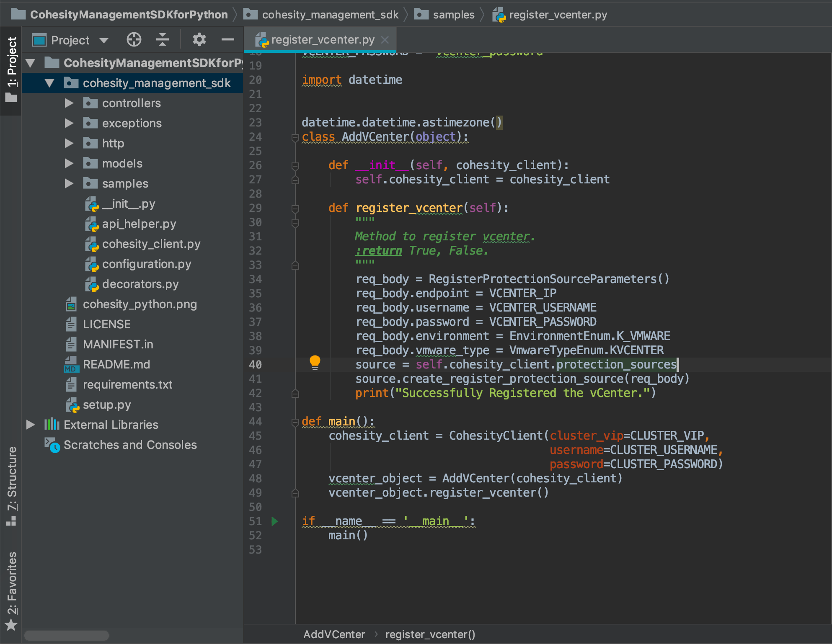Image resolution: width=832 pixels, height=644 pixels.
Task: Select the register_vcenter.py editor tab
Action: click(323, 39)
